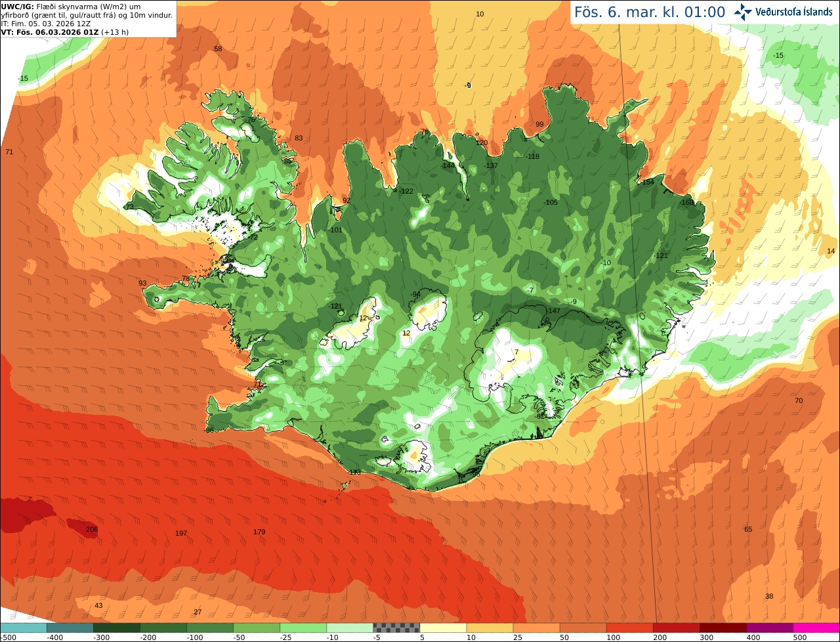840x642 pixels.
Task: Click the 7 value on Vatnajökull glacier
Action: [x=516, y=352]
